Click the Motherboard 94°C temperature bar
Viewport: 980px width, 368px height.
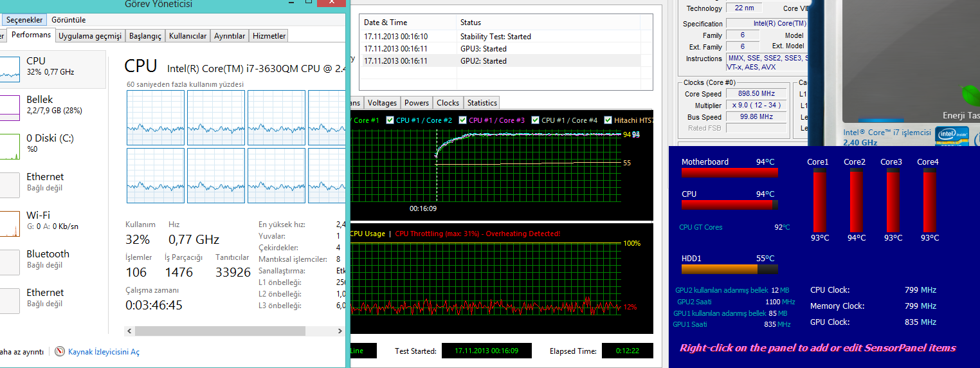729,172
